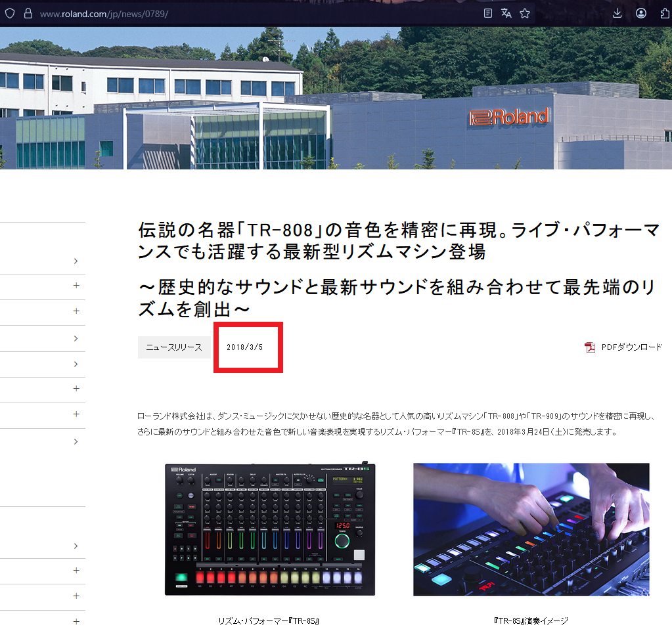Viewport: 672px width, 633px height.
Task: Click the shield tracking protection icon
Action: click(x=10, y=14)
